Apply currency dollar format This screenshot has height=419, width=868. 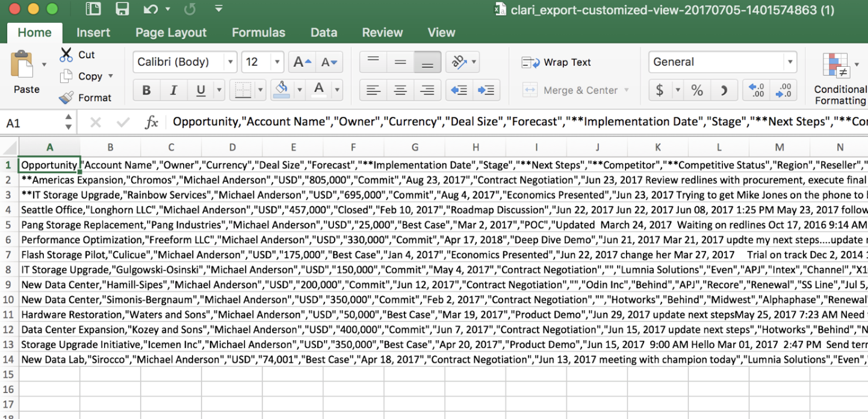pos(660,90)
